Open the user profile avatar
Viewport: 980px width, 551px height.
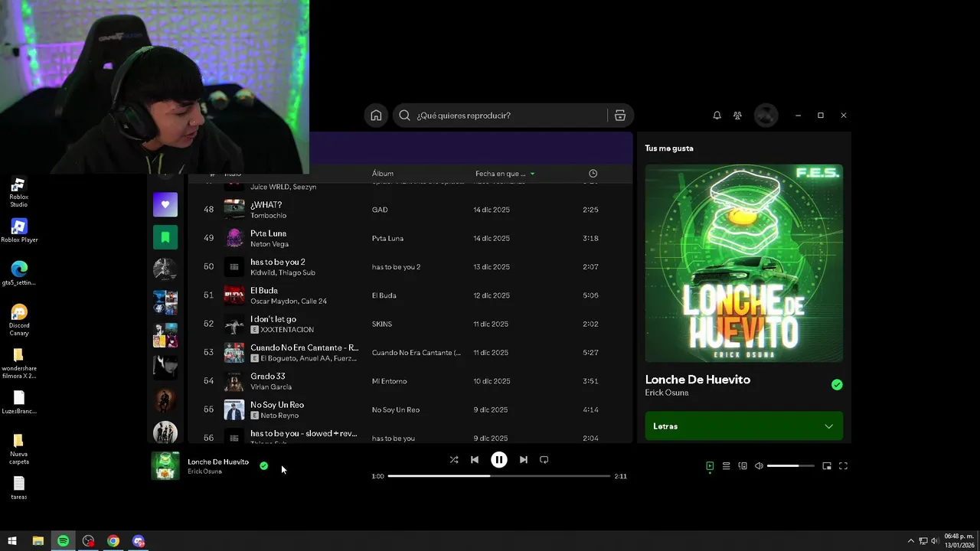(766, 116)
